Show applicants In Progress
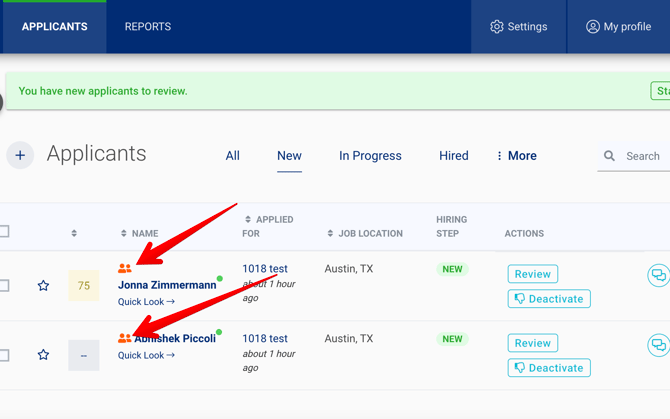 [x=370, y=156]
